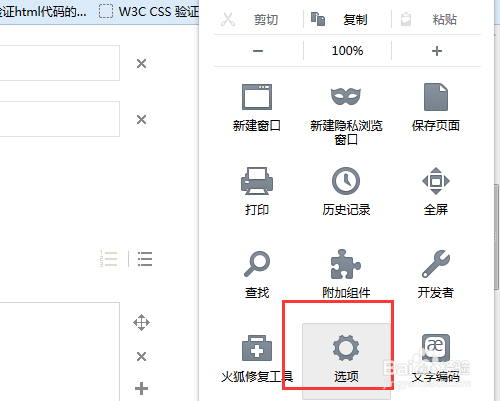Enter Full Screen (全屏) mode

(x=436, y=191)
